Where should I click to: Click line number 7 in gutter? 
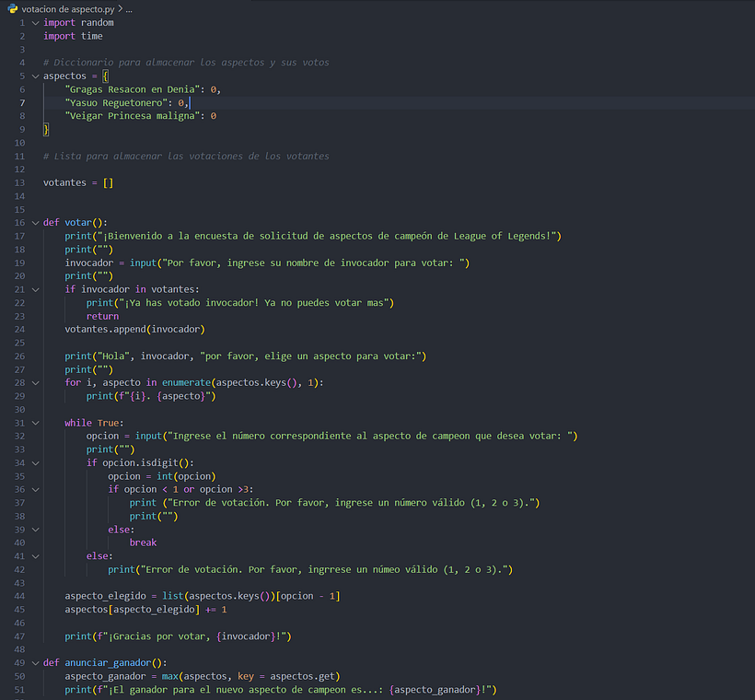pyautogui.click(x=22, y=102)
